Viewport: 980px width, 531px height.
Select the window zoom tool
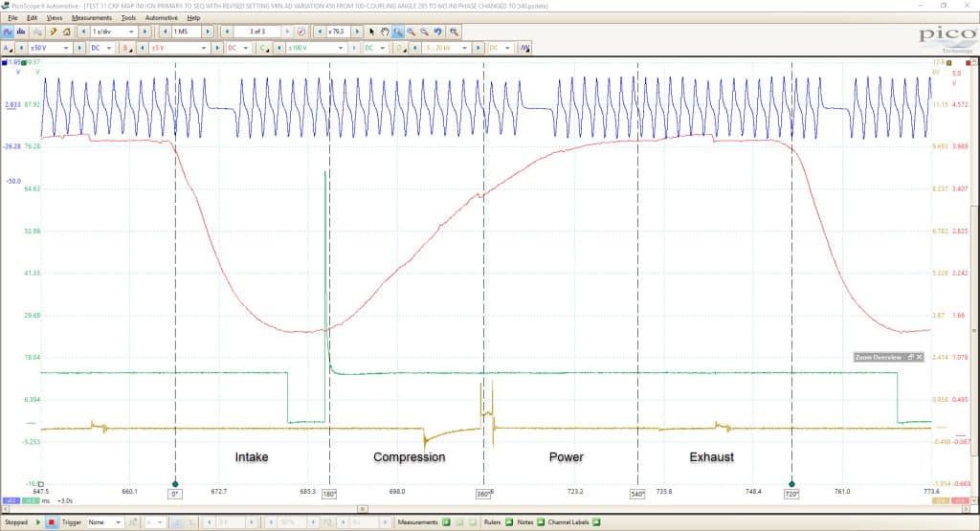(397, 32)
